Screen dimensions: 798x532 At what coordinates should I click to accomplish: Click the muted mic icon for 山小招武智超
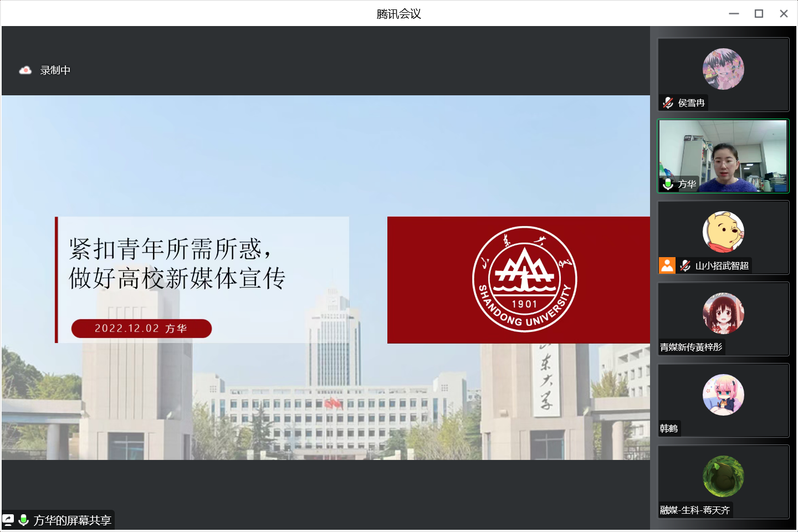pyautogui.click(x=685, y=265)
